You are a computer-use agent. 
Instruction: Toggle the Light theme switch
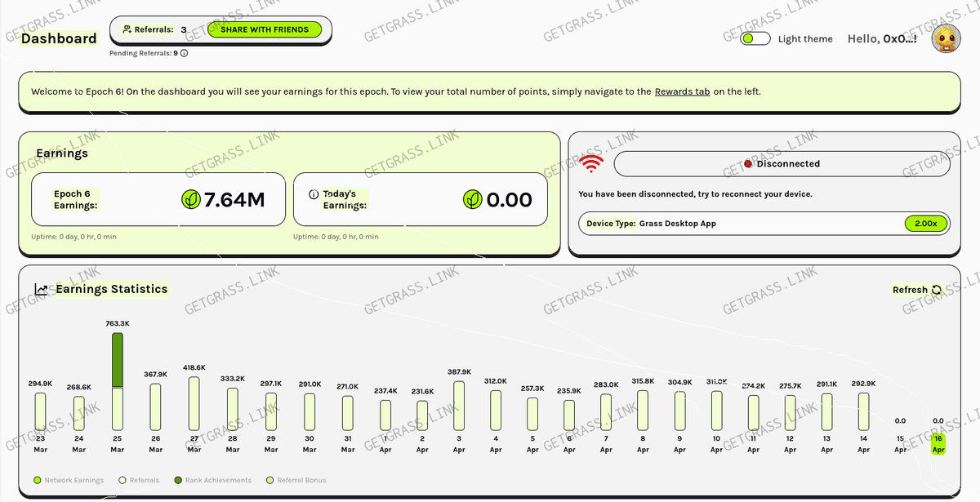(x=755, y=38)
